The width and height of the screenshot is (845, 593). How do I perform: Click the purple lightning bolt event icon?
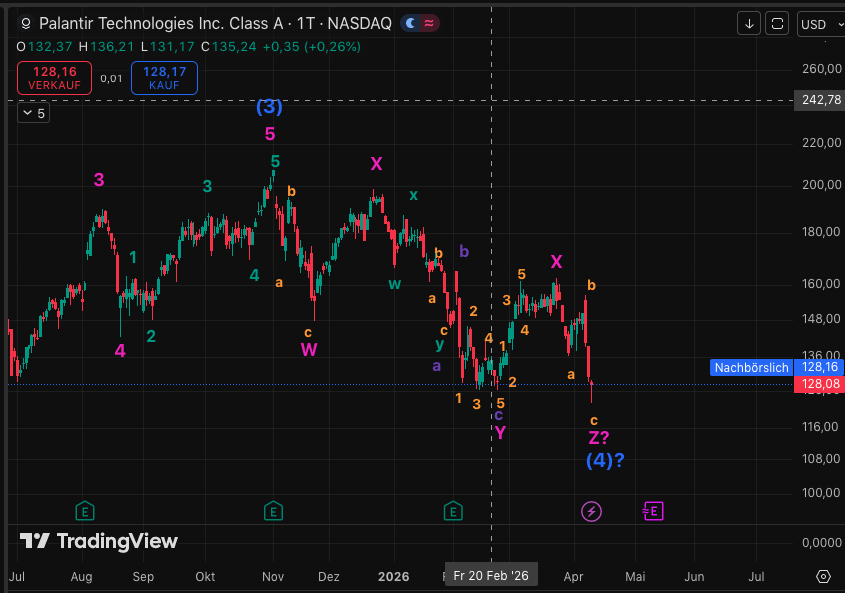(x=591, y=511)
